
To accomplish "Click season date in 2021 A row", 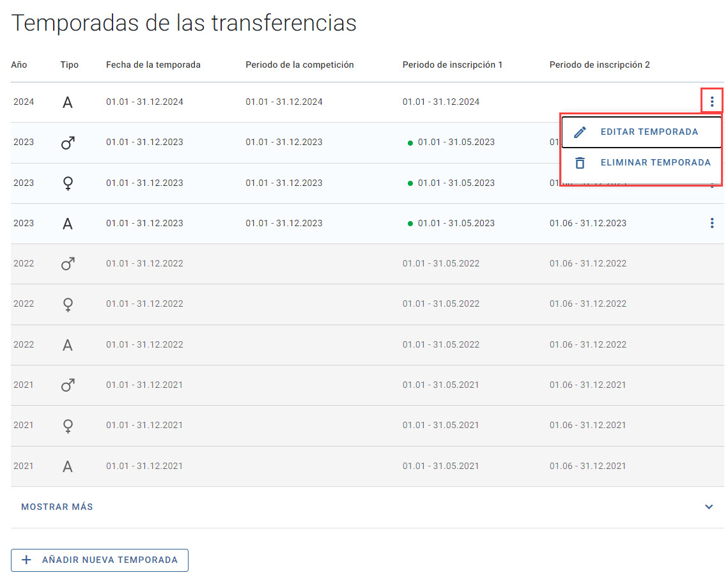I will tap(144, 466).
